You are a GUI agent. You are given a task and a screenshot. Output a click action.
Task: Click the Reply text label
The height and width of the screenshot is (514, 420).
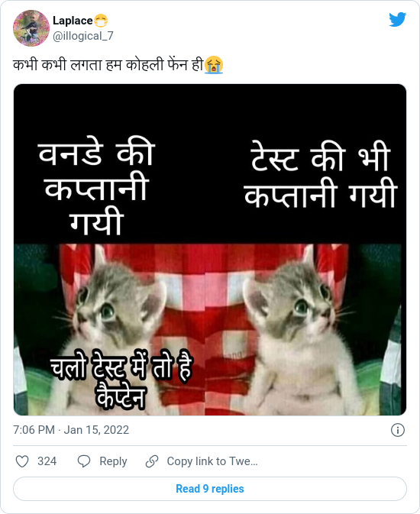113,461
